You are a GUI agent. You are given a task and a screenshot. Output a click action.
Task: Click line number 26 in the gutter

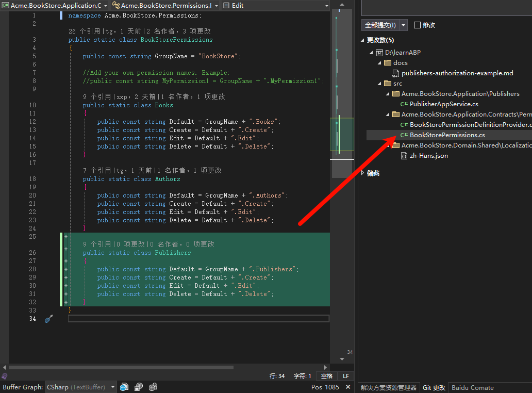[x=32, y=253]
